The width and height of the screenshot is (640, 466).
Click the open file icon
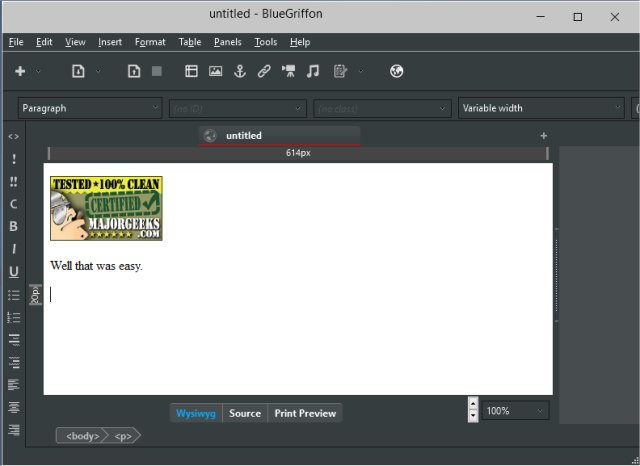coord(78,71)
